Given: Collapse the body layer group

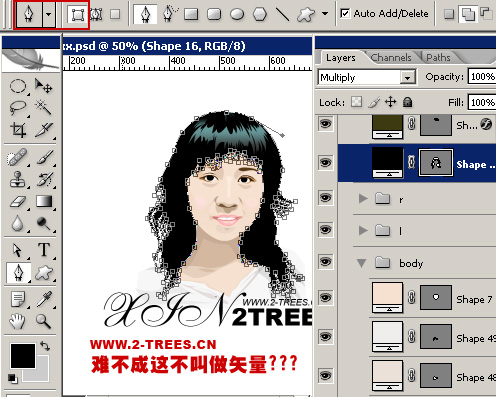Looking at the screenshot, I should coord(362,263).
